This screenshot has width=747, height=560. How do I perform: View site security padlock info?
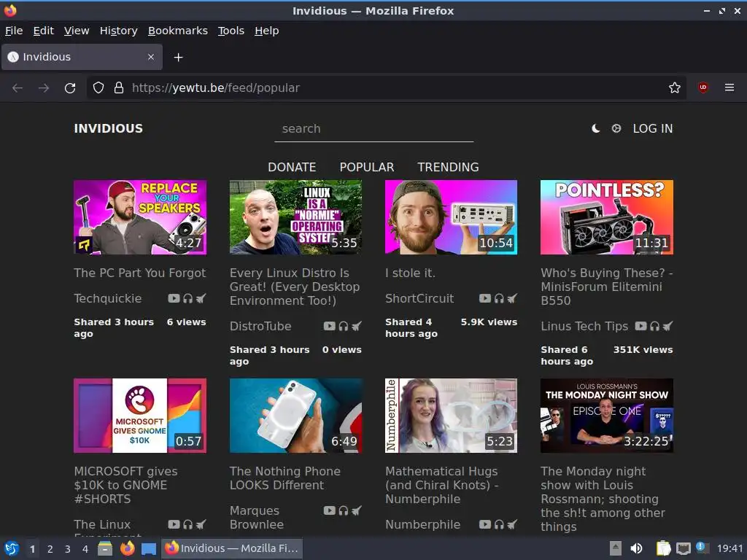tap(119, 87)
